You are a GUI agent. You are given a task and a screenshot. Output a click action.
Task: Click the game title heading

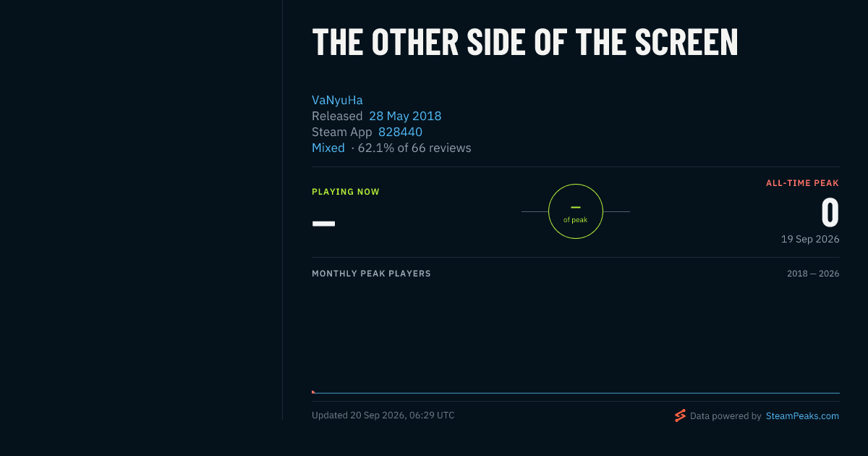(525, 42)
